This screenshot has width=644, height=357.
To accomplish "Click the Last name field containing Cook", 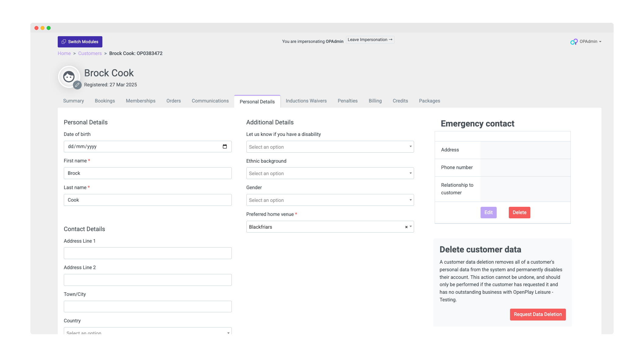I will click(x=148, y=200).
